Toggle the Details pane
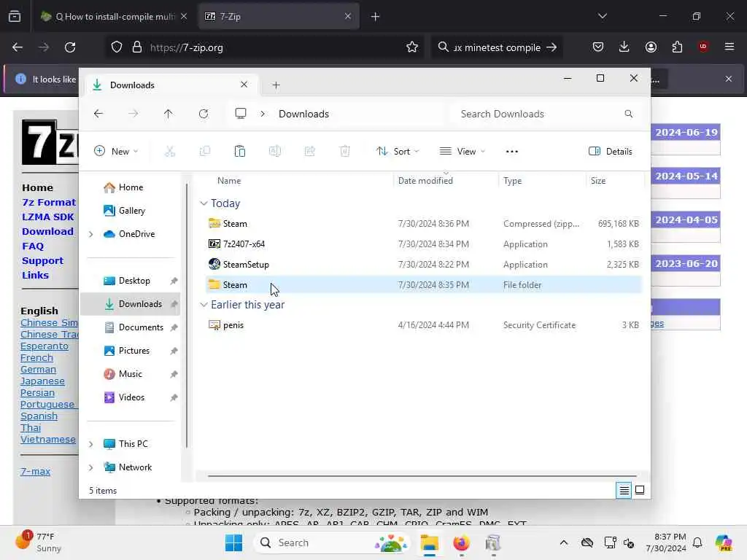Screen dimensions: 747x560 click(611, 152)
